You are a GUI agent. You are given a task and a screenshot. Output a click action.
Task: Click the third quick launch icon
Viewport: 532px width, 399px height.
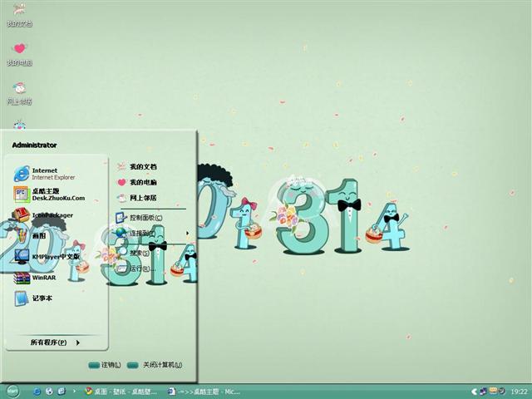62,392
